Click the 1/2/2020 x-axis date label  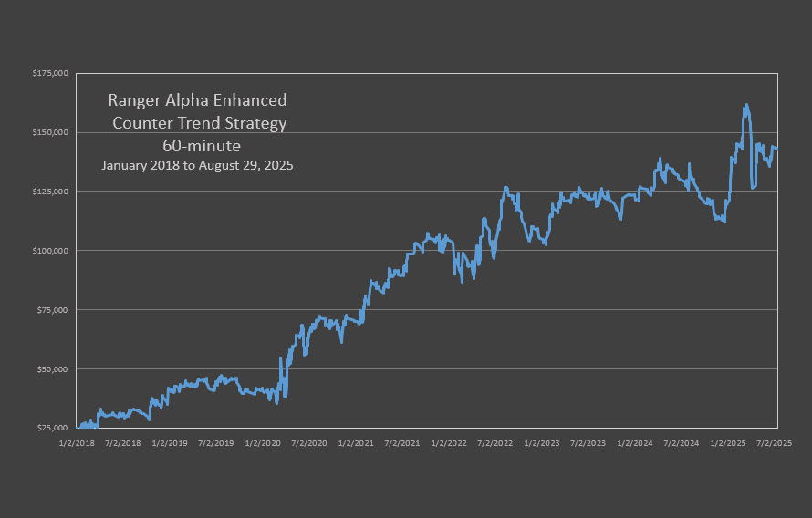pos(263,443)
